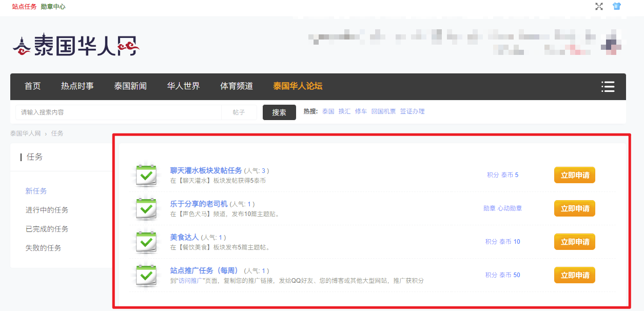The height and width of the screenshot is (311, 644).
Task: Apply for the 美食达人 task with 立即申请
Action: click(574, 242)
